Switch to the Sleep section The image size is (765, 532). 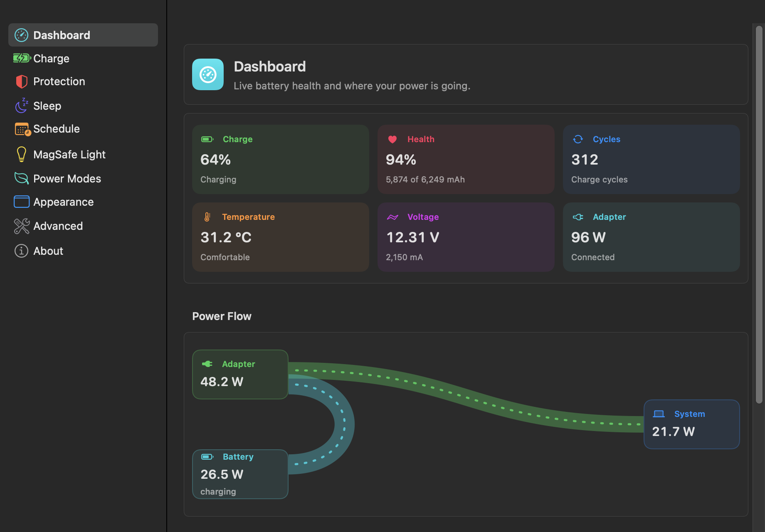[83, 106]
